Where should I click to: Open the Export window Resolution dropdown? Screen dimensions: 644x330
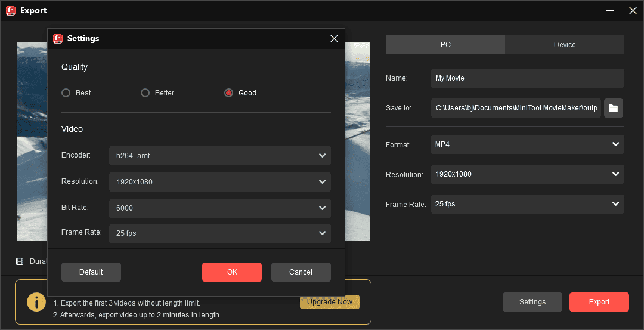(x=527, y=174)
